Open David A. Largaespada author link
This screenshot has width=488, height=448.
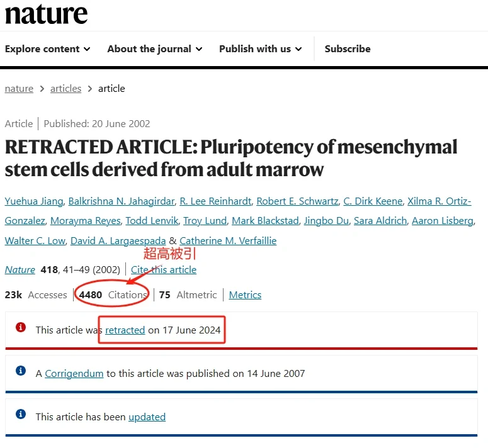[x=118, y=240]
